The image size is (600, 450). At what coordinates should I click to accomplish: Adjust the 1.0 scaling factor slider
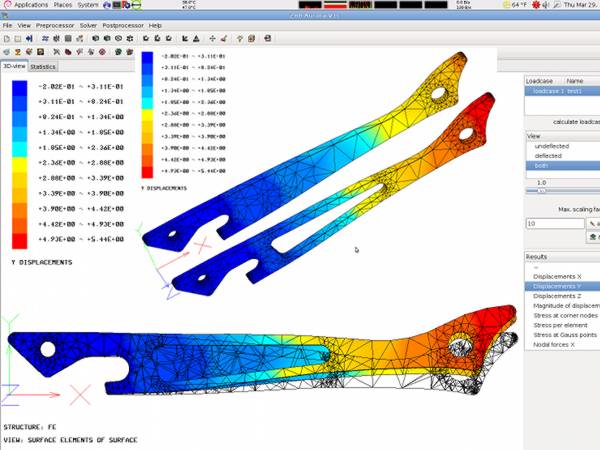click(x=541, y=191)
